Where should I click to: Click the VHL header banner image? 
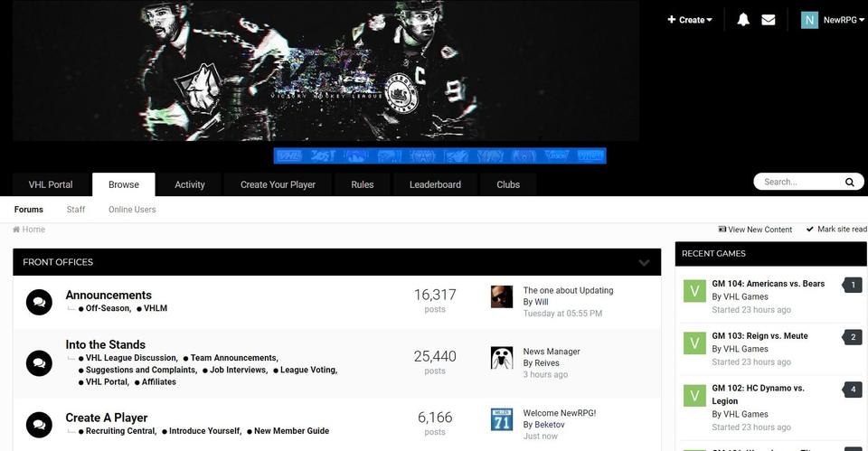tap(325, 70)
